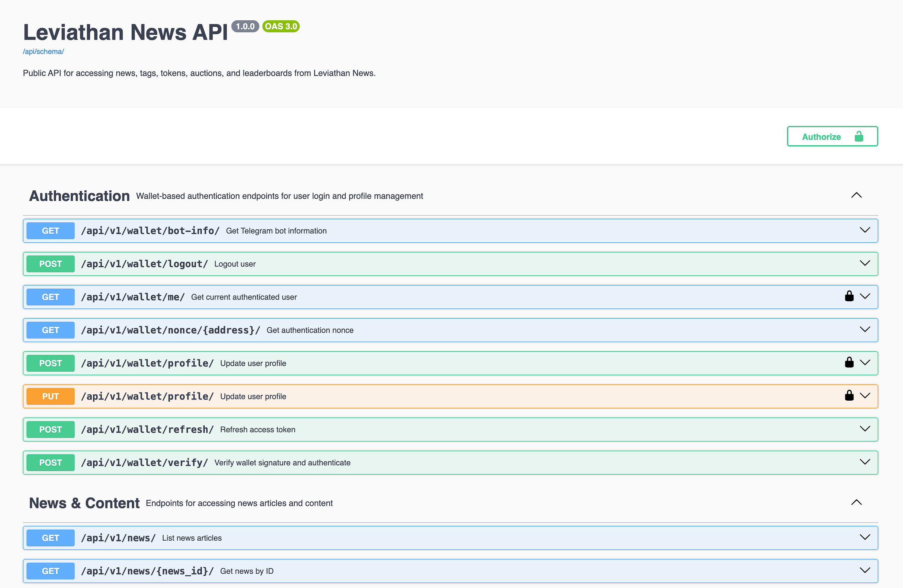Click the GET badge for bot-info endpoint
Image resolution: width=903 pixels, height=588 pixels.
(50, 231)
